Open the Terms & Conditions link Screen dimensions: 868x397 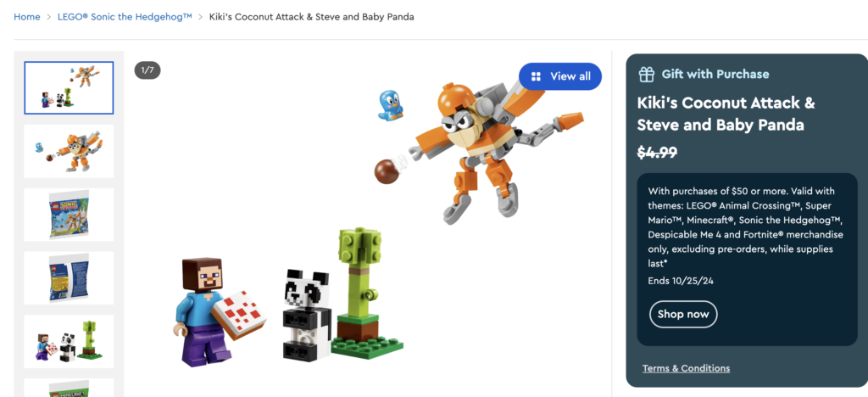click(686, 368)
